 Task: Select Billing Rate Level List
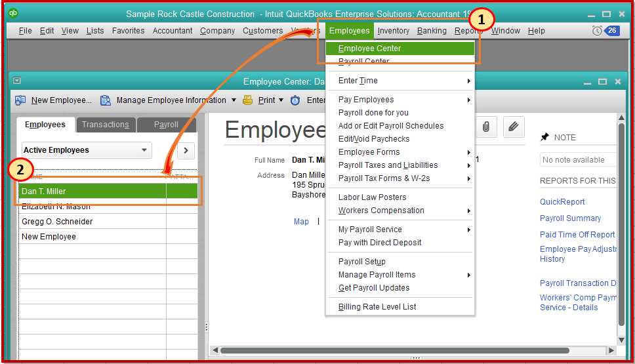click(x=377, y=307)
